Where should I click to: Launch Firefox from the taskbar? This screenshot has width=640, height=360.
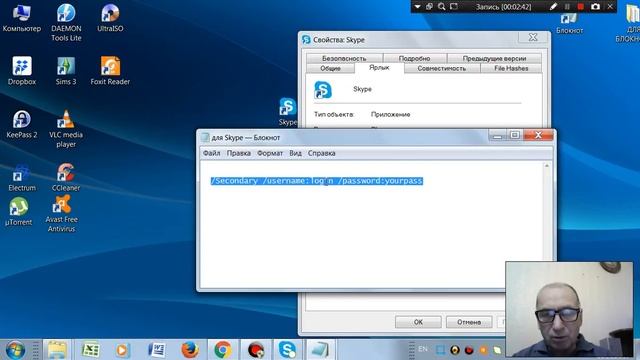[190, 350]
